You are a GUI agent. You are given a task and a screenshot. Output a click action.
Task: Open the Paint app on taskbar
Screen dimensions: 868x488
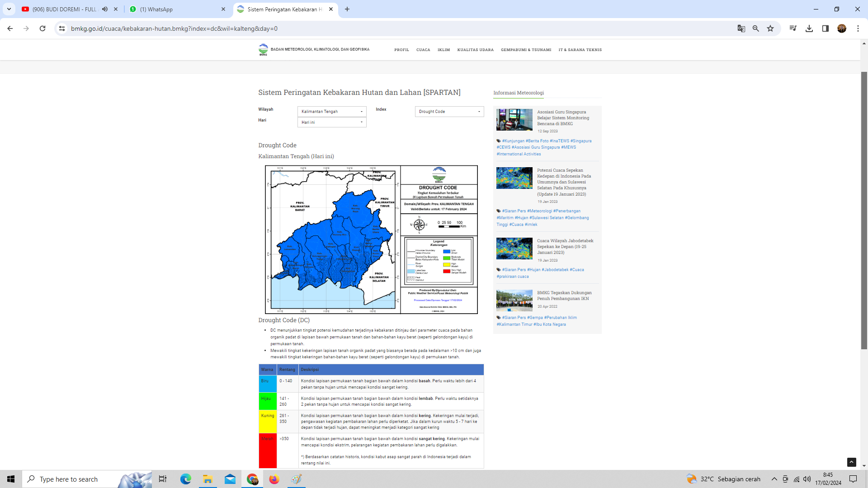pos(297,479)
